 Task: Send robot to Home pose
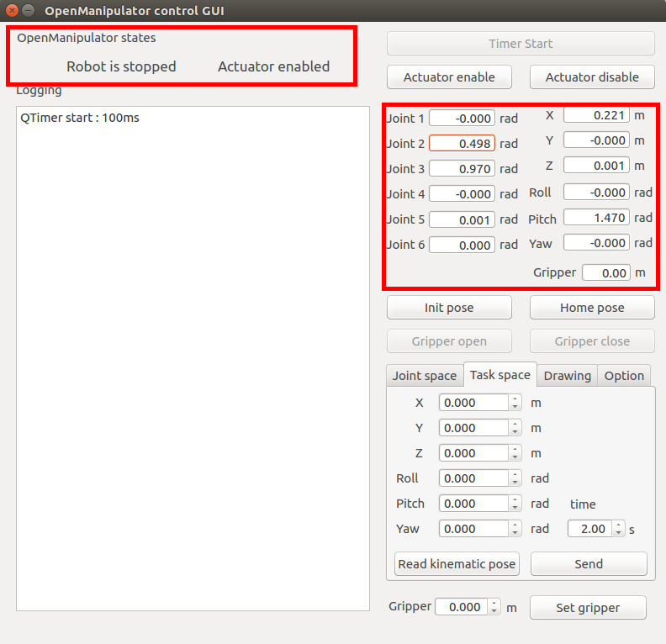(592, 308)
